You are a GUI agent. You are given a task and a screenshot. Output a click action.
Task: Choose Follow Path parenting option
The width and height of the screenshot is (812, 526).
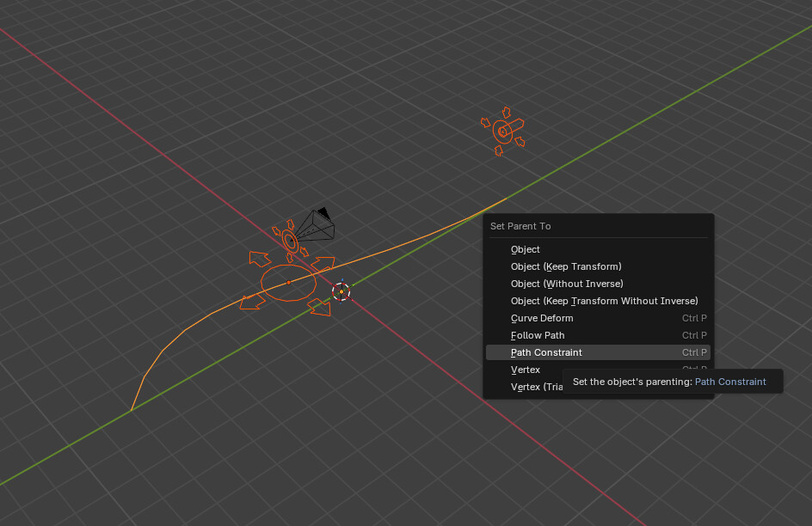pyautogui.click(x=598, y=335)
